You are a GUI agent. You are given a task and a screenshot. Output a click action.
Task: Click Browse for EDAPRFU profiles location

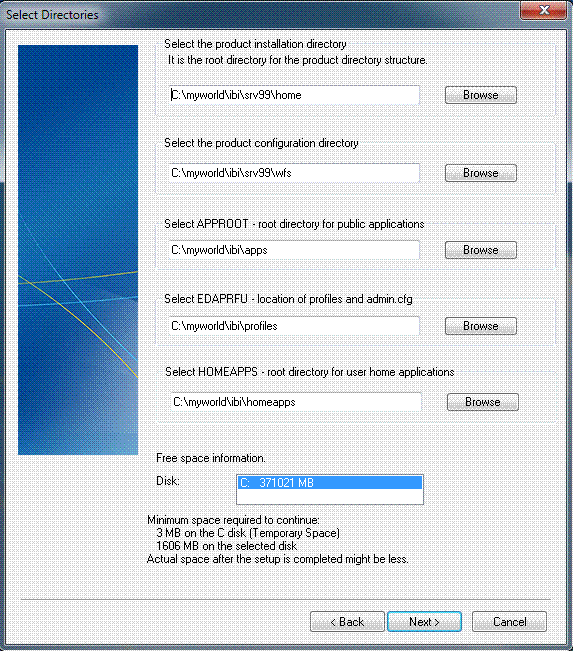click(x=481, y=326)
